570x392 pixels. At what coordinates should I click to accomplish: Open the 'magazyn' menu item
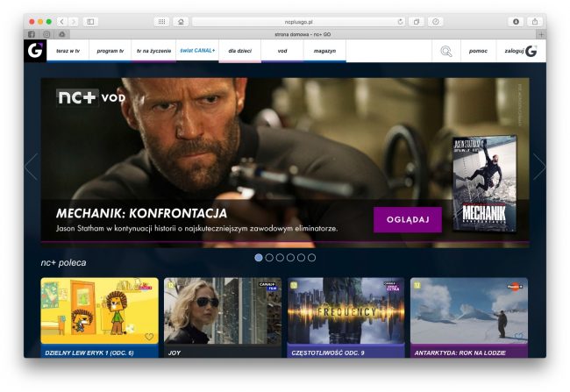[x=324, y=51]
